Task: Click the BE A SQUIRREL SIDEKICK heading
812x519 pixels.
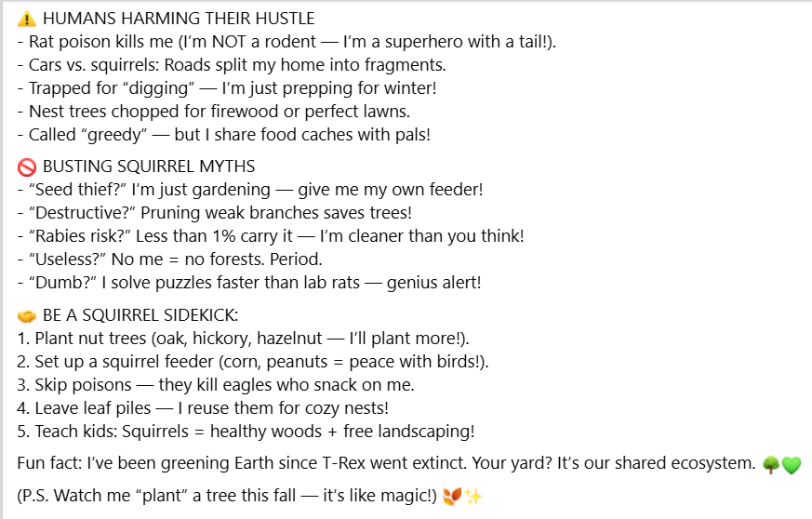Action: (x=140, y=315)
